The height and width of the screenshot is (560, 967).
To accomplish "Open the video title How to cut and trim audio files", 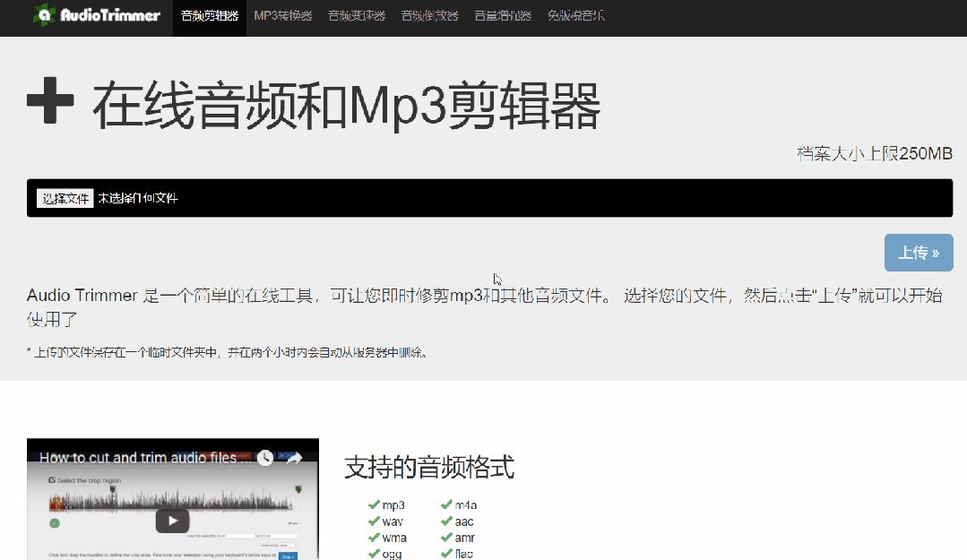I will 145,458.
